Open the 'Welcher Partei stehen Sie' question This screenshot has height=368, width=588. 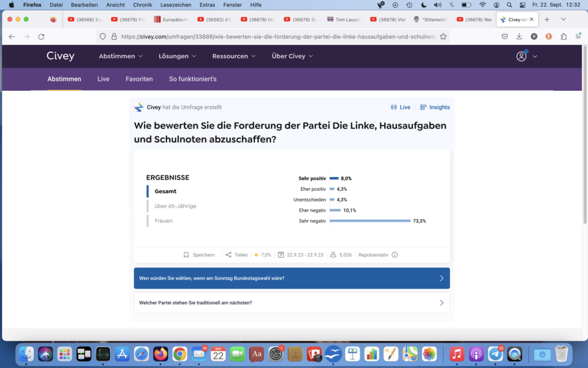coord(292,302)
